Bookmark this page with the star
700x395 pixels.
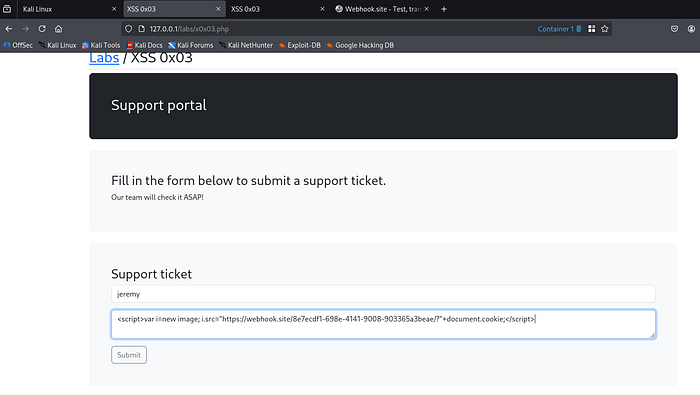[604, 29]
